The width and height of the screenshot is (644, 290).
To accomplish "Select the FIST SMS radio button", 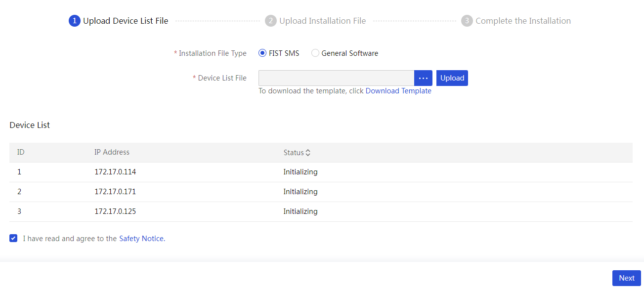I will point(262,53).
